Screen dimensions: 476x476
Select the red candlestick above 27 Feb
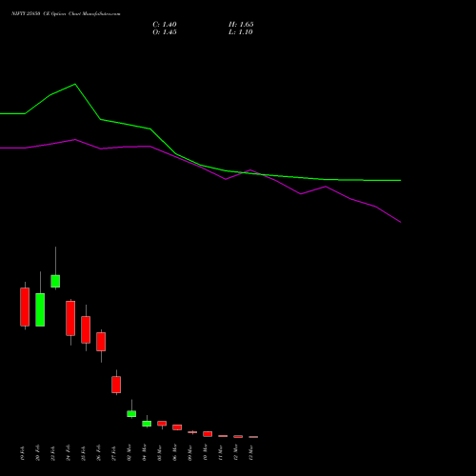coord(116,385)
